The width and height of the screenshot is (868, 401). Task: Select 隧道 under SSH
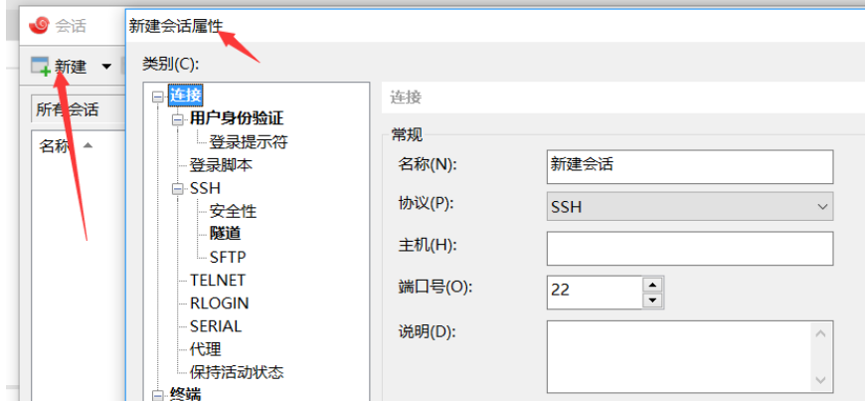[226, 234]
